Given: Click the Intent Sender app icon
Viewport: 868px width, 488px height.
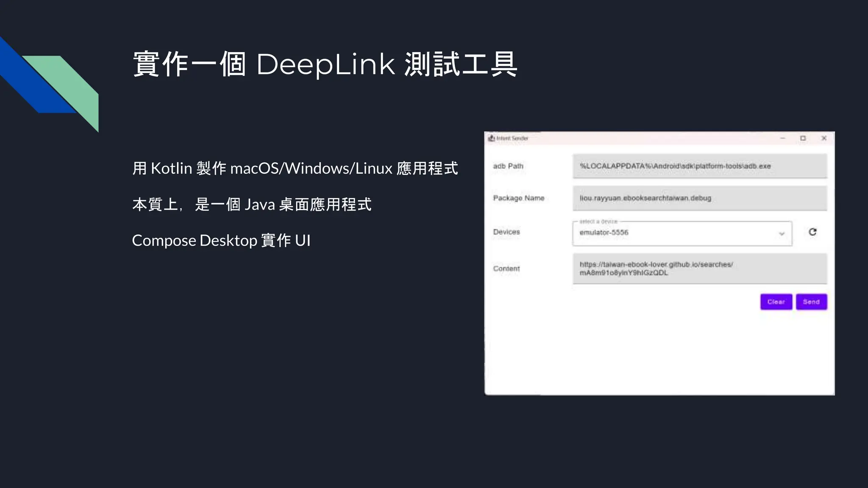Looking at the screenshot, I should click(x=491, y=138).
